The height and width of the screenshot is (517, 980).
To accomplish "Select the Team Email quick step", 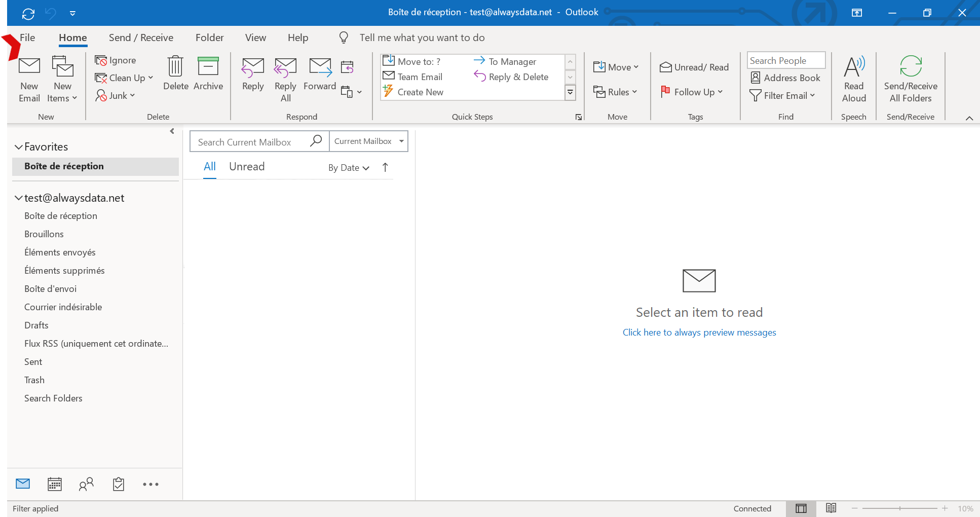I will 412,77.
